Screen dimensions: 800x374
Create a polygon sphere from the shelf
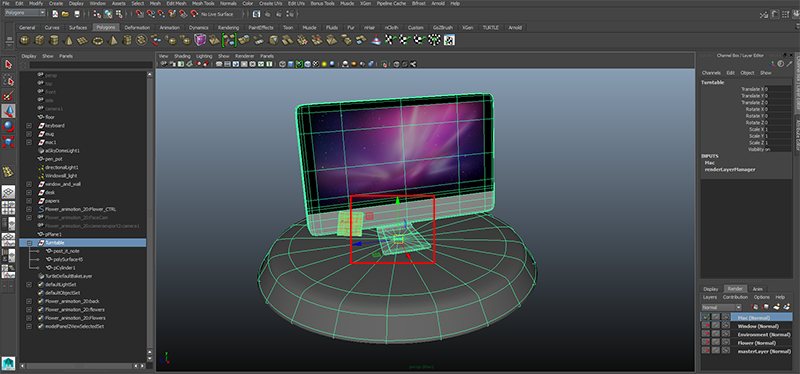[24, 40]
